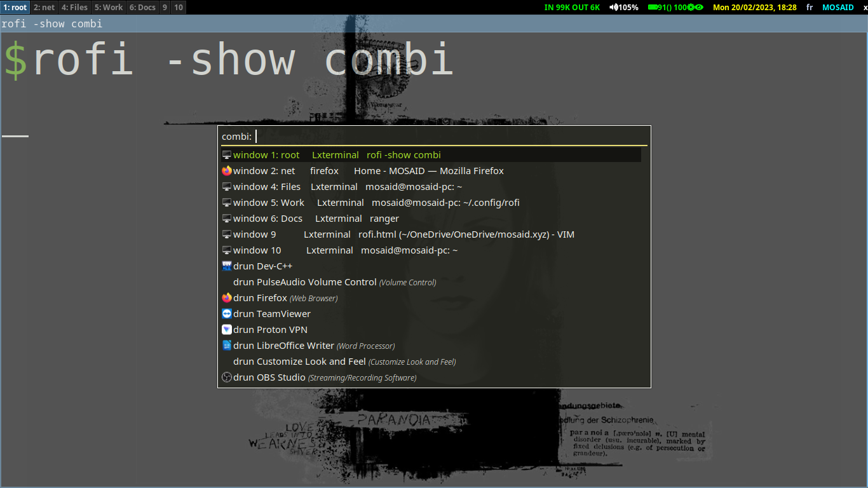Select the 'rofi.html' VIM window entry
868x488 pixels.
[x=431, y=234]
